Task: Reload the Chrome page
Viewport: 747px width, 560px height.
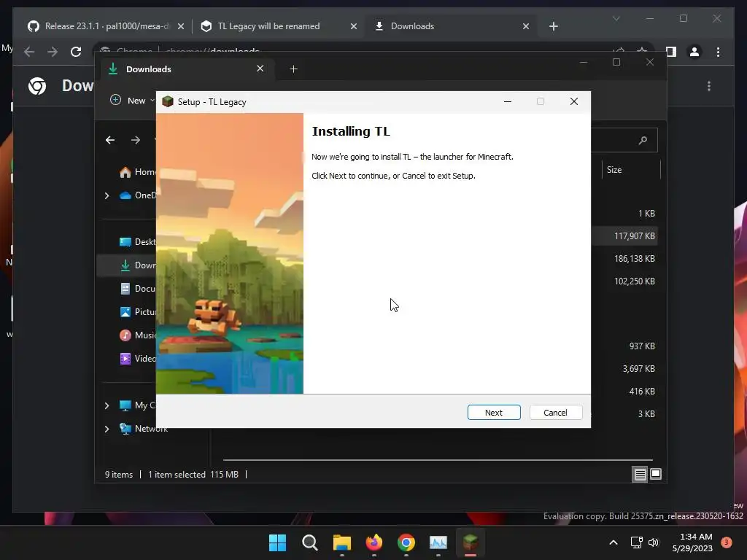Action: (x=76, y=52)
